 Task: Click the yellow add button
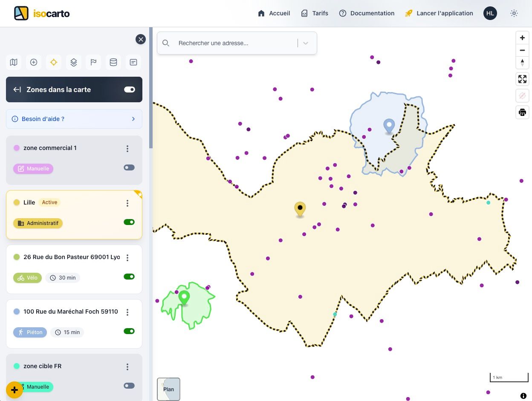tap(14, 390)
